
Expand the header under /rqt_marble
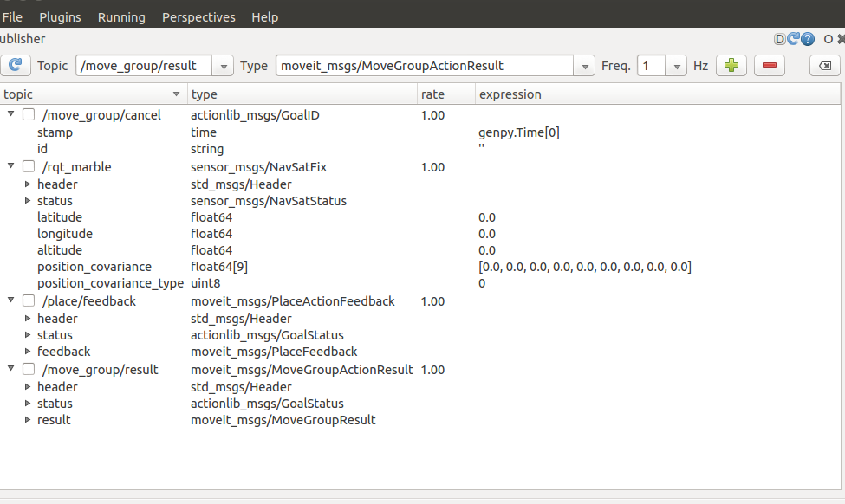(x=28, y=184)
